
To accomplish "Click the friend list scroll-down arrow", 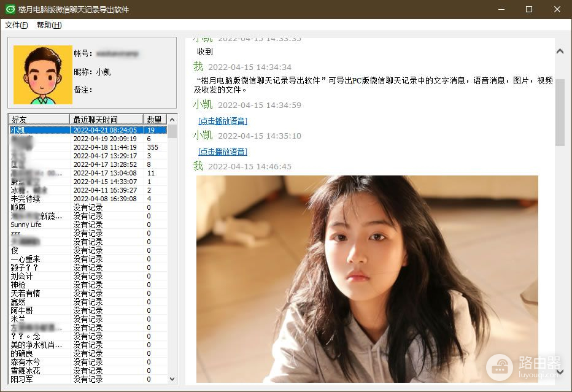I will [172, 379].
